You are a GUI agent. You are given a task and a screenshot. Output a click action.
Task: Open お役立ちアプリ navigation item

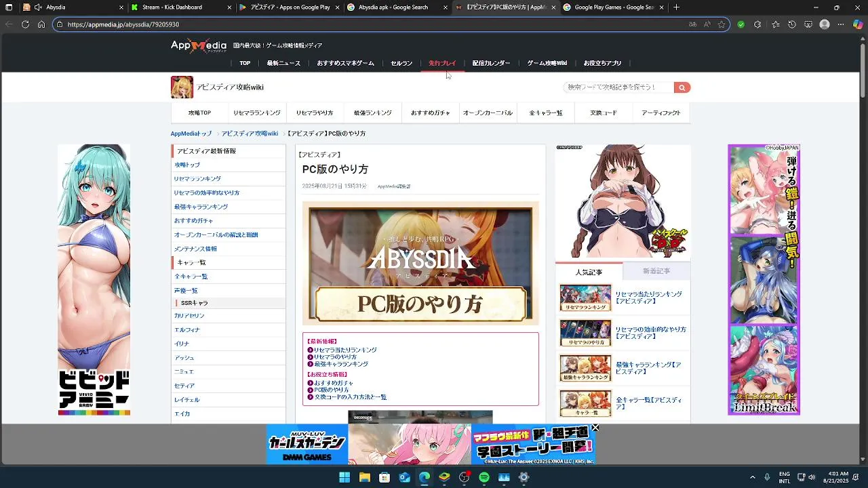click(x=602, y=63)
